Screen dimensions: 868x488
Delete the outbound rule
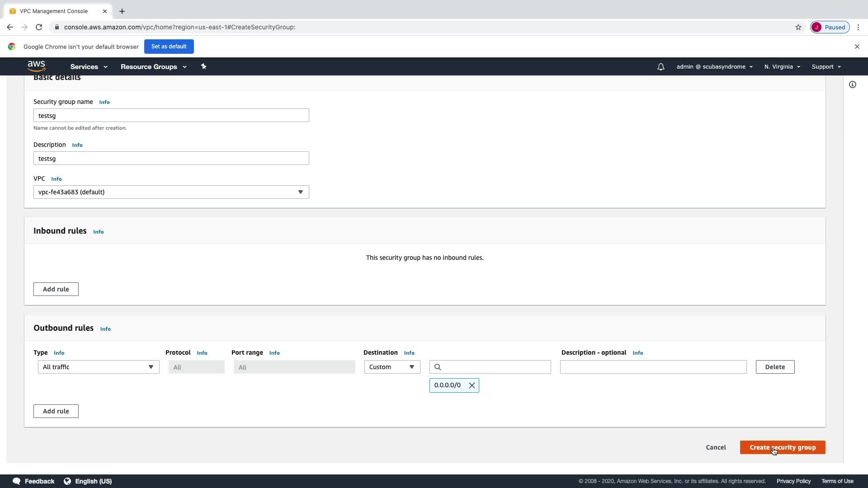click(774, 367)
